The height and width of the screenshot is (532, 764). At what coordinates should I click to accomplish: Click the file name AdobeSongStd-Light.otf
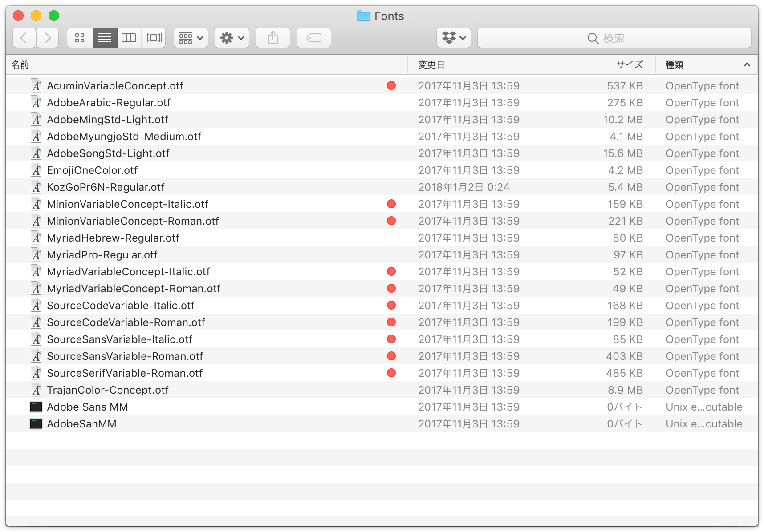coord(108,153)
